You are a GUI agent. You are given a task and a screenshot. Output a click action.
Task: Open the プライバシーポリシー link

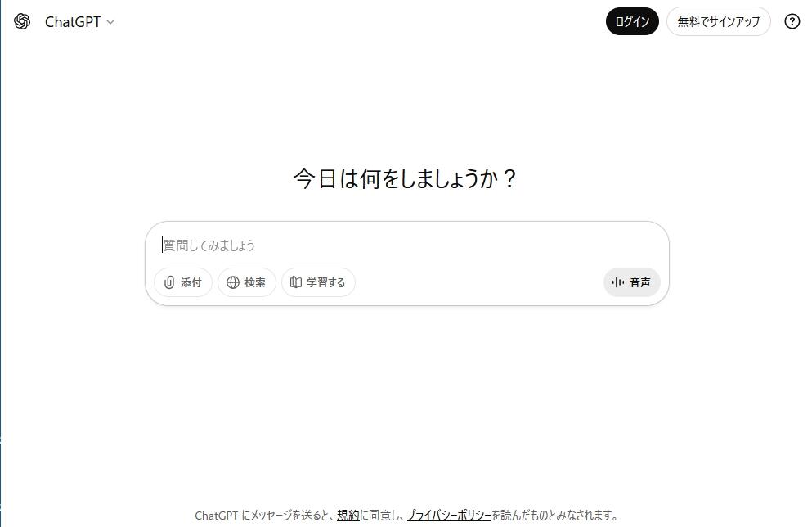click(x=449, y=516)
